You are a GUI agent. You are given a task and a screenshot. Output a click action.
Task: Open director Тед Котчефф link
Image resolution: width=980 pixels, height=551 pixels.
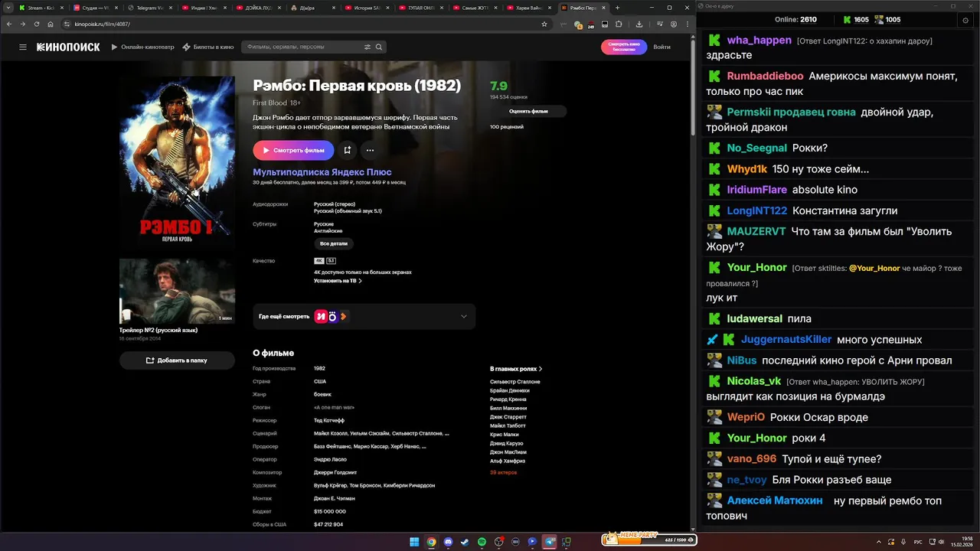[x=329, y=420]
